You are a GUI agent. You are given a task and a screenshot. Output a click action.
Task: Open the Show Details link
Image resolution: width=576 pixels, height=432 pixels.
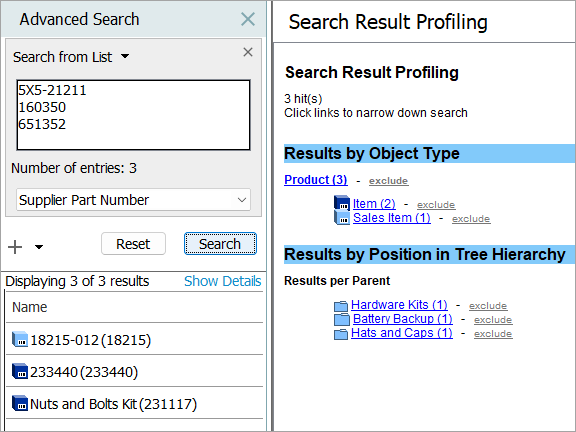tap(223, 281)
